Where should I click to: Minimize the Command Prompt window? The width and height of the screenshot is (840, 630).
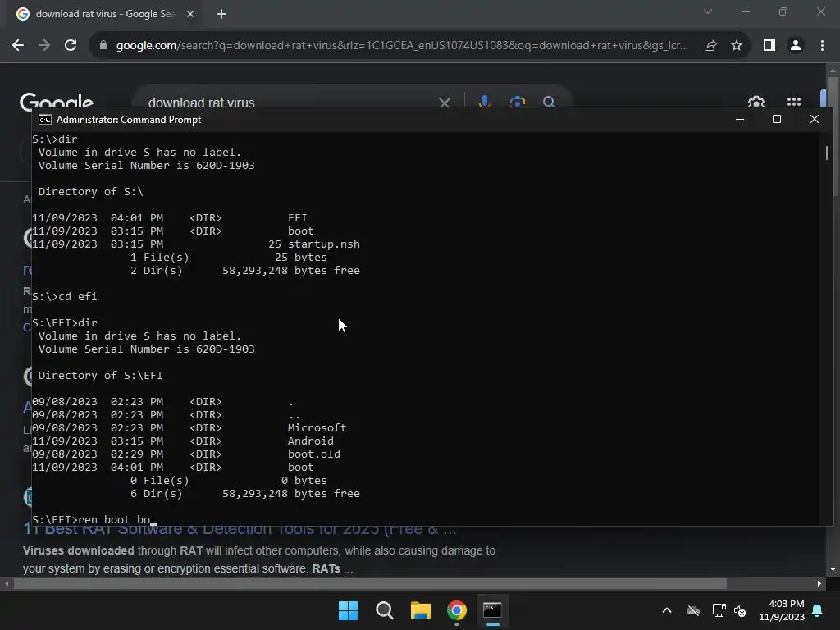[x=740, y=120]
